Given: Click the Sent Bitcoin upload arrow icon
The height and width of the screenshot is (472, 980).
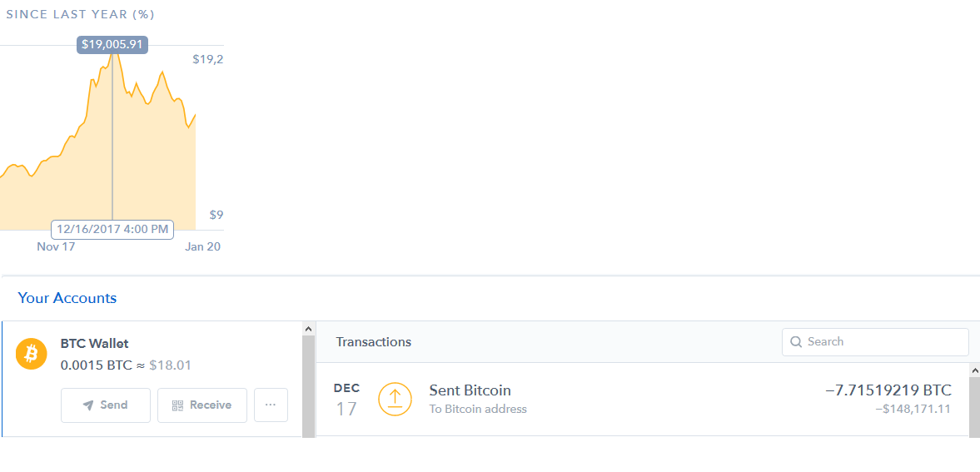Looking at the screenshot, I should 395,400.
